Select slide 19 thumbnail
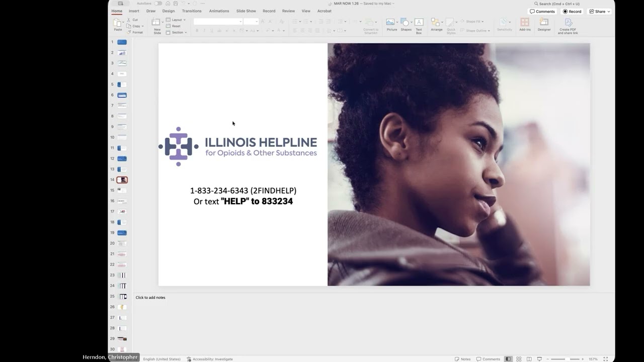This screenshot has height=362, width=644. click(x=122, y=233)
